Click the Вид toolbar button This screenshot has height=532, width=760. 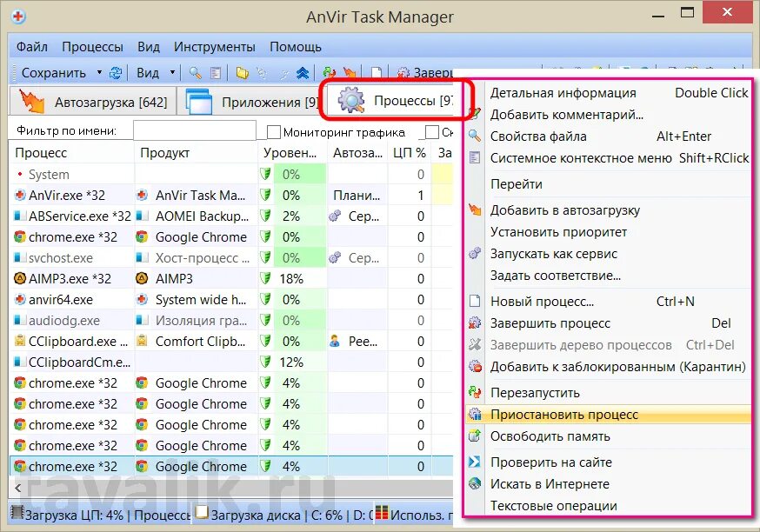[148, 73]
